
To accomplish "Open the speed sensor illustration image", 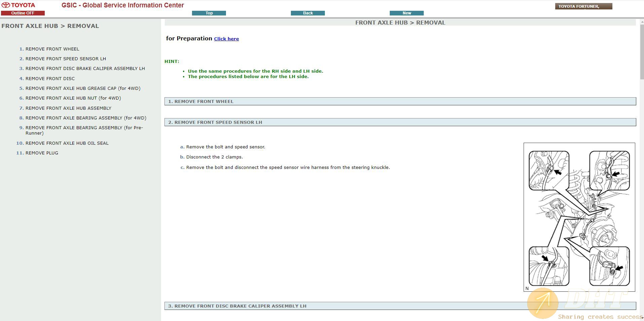I will pos(579,217).
